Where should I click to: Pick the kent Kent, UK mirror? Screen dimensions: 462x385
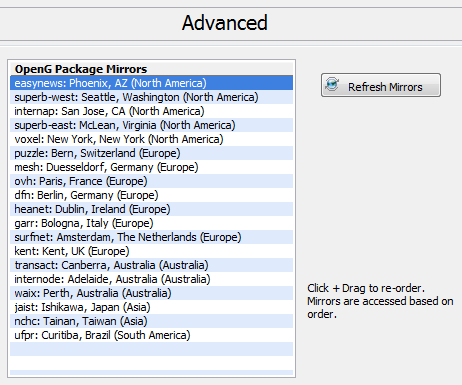point(151,251)
